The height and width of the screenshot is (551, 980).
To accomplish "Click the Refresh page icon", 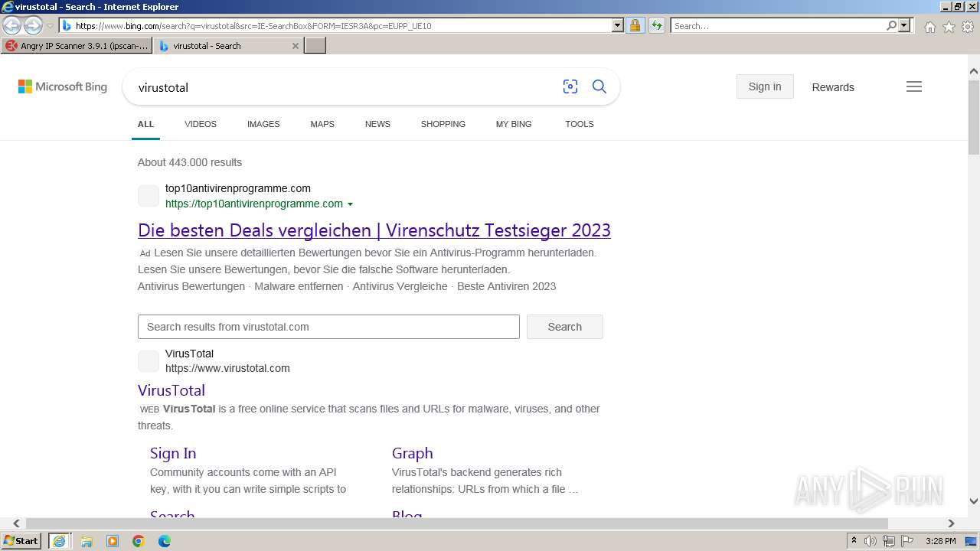I will tap(656, 25).
